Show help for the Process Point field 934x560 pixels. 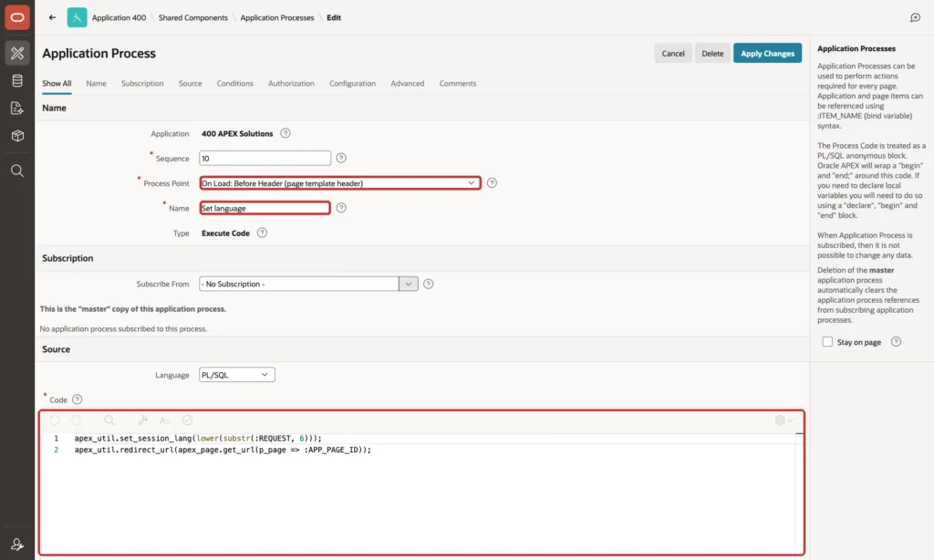[x=492, y=183]
